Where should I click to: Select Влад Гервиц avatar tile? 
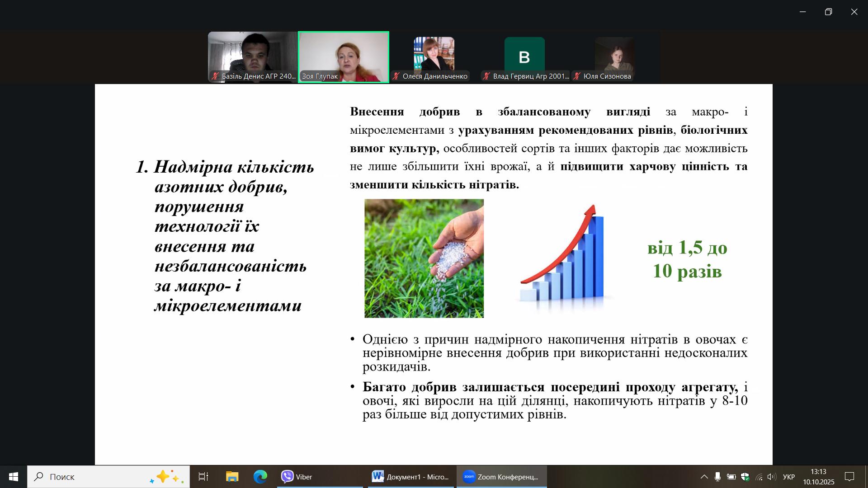(x=524, y=55)
